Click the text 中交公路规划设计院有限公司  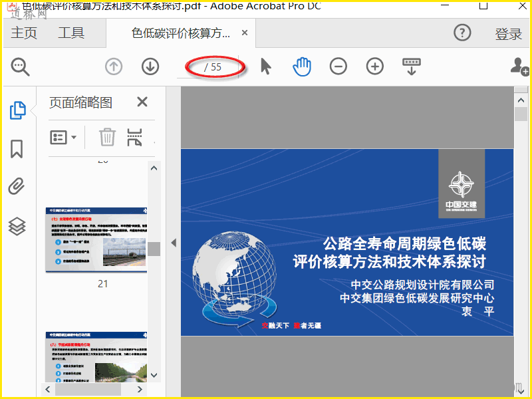click(x=422, y=285)
